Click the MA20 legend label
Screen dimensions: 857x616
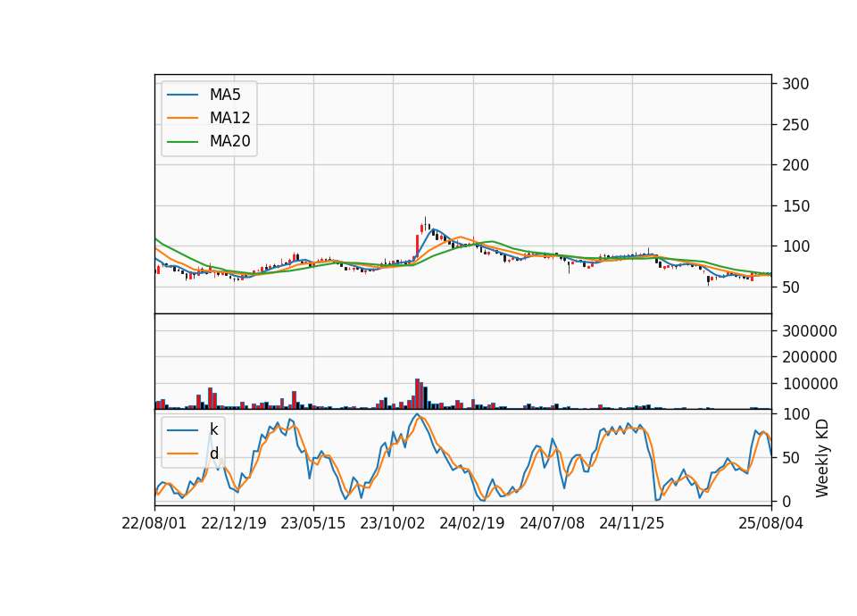229,141
